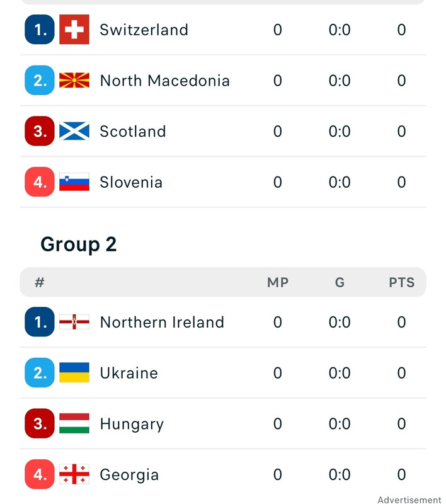Click the G column header
Viewport: 446px width, 504px height.
click(340, 282)
